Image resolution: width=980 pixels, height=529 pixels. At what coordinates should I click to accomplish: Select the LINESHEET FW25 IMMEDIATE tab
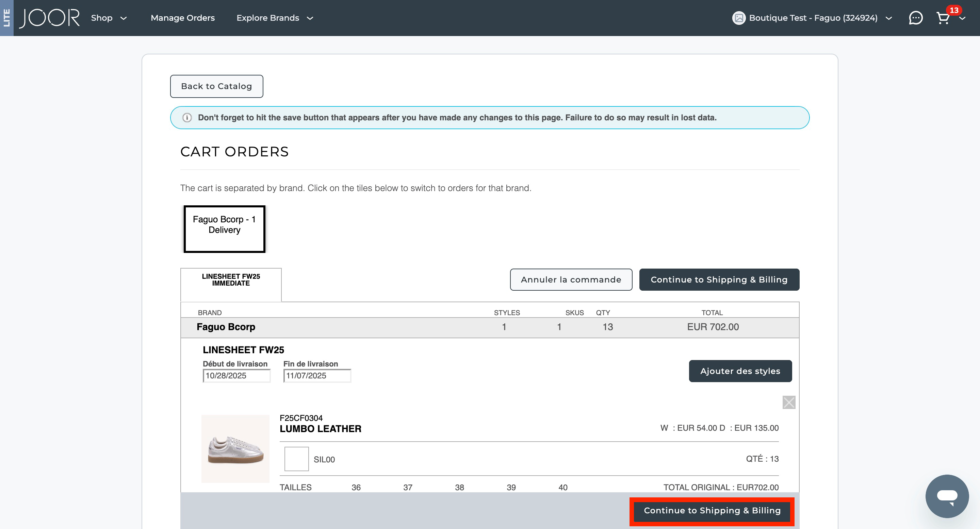point(231,285)
